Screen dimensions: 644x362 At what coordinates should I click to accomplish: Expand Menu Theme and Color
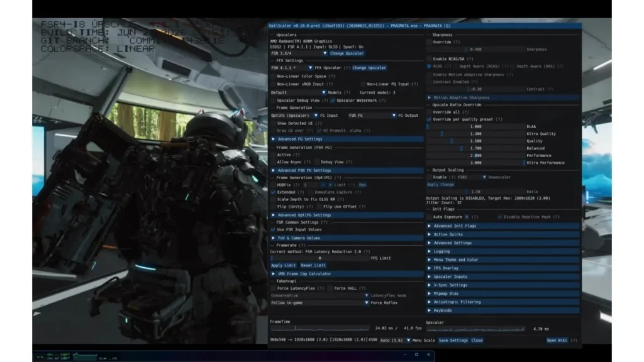(502, 260)
